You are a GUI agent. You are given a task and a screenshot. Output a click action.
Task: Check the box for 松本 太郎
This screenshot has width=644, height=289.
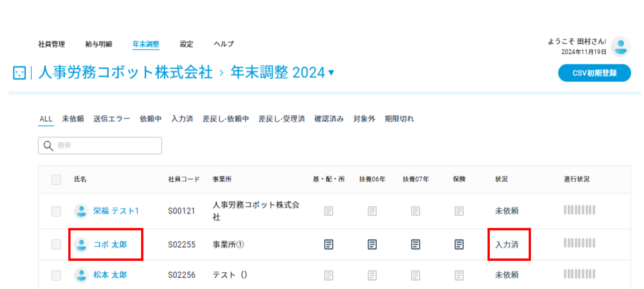[x=56, y=275]
